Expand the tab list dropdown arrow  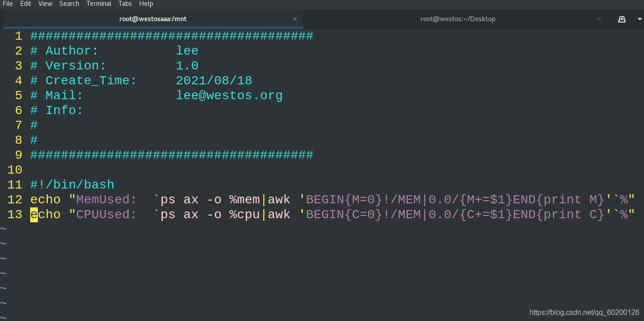[x=640, y=19]
